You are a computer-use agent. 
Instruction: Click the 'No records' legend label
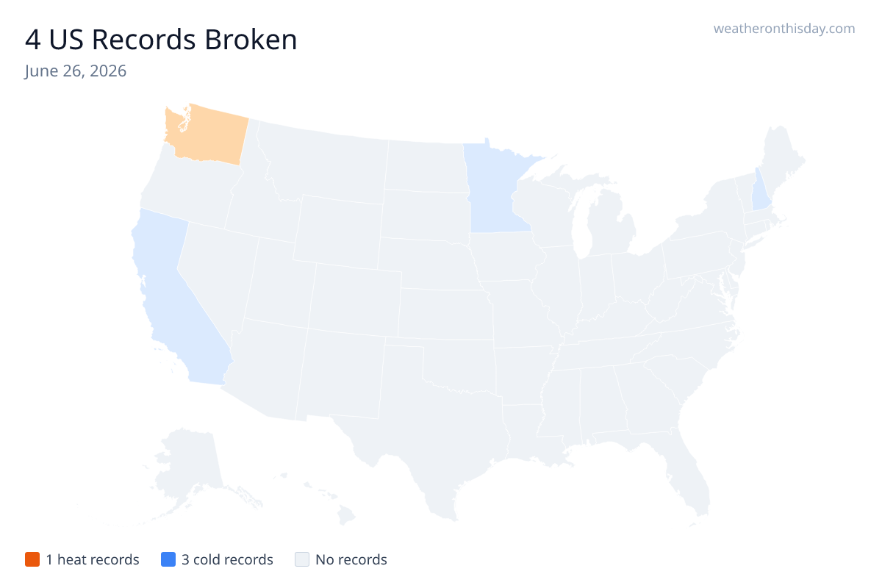[x=351, y=559]
